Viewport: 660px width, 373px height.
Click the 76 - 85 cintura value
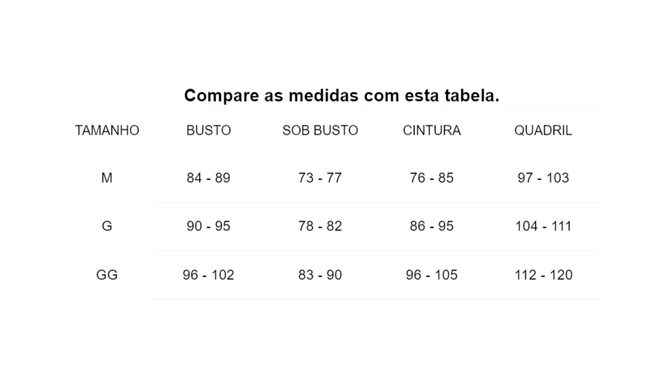tap(431, 178)
